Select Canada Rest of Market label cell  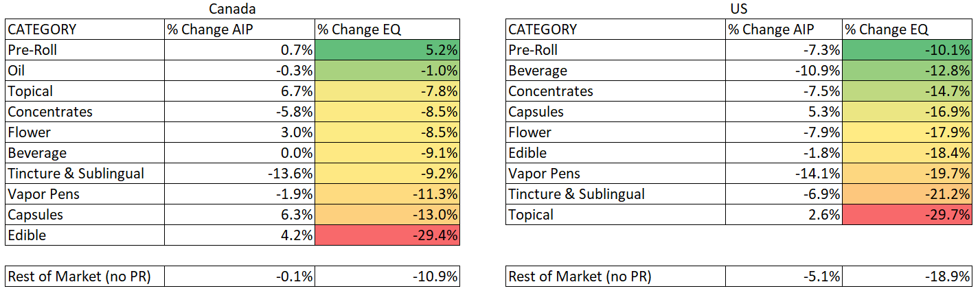(85, 277)
